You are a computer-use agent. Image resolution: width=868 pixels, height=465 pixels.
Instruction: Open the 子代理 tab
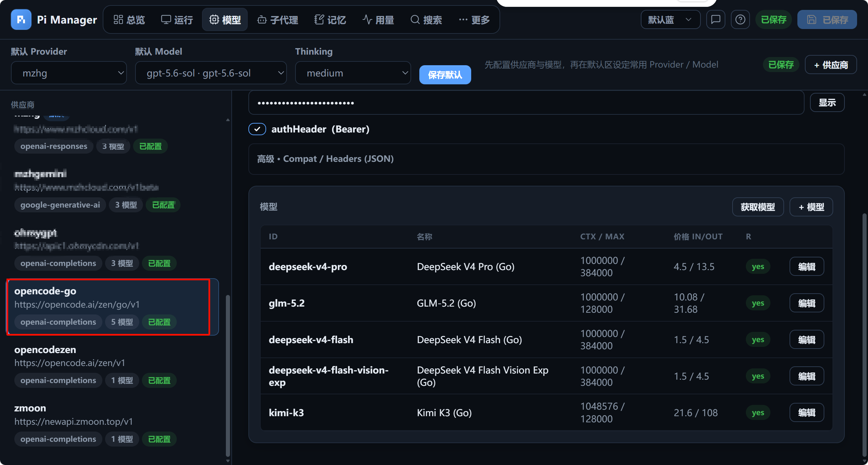click(x=278, y=20)
